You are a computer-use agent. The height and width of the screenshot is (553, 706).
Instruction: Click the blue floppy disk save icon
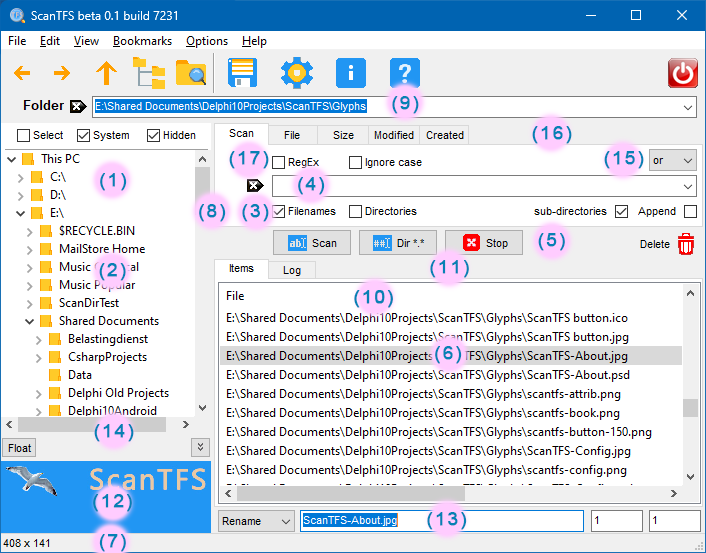(244, 73)
